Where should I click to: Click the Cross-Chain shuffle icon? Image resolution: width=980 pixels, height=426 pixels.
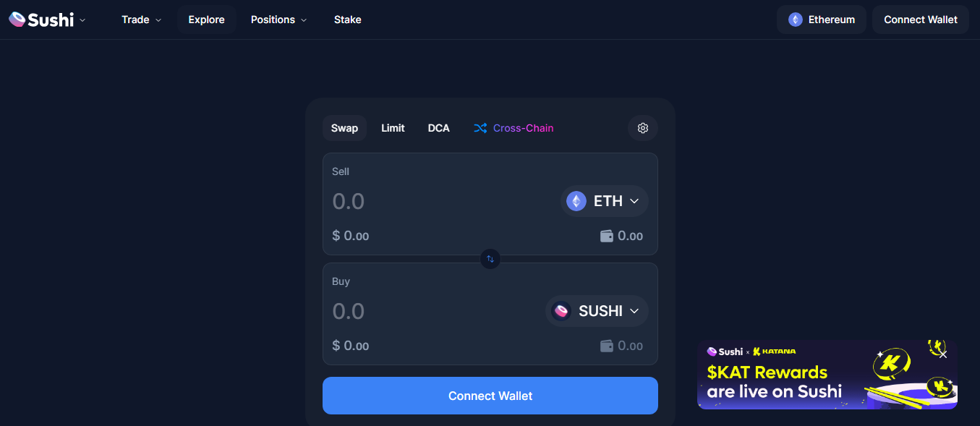[480, 128]
